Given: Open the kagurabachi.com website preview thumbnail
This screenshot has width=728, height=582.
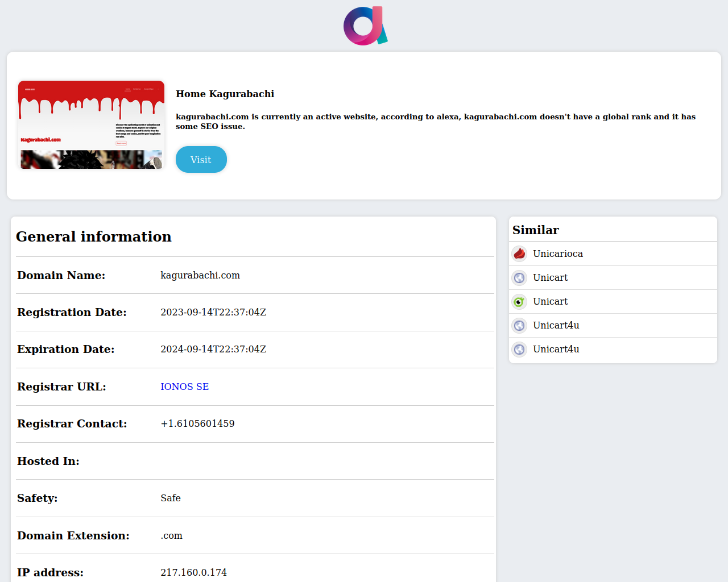Looking at the screenshot, I should coord(91,124).
